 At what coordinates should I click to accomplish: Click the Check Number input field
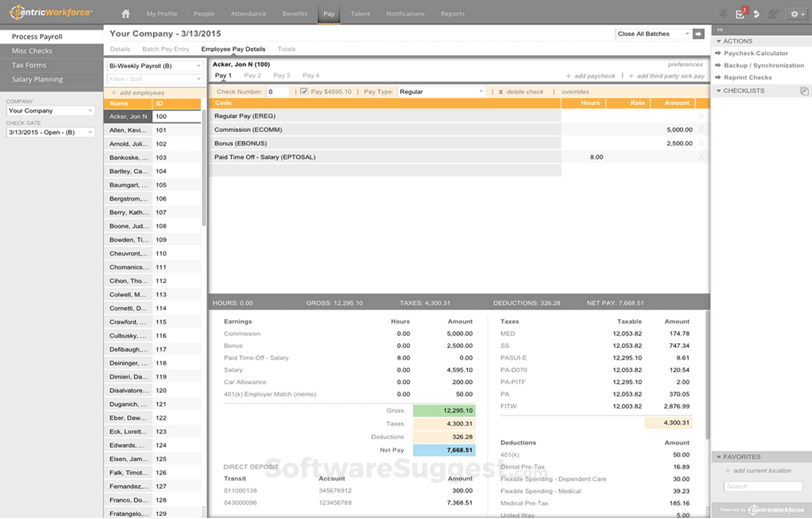(x=278, y=91)
